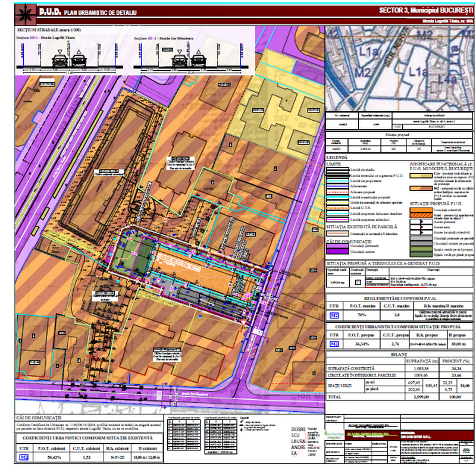476x467 pixels.
Task: Click the small grid icon under Construcții existente
Action: 358,282
